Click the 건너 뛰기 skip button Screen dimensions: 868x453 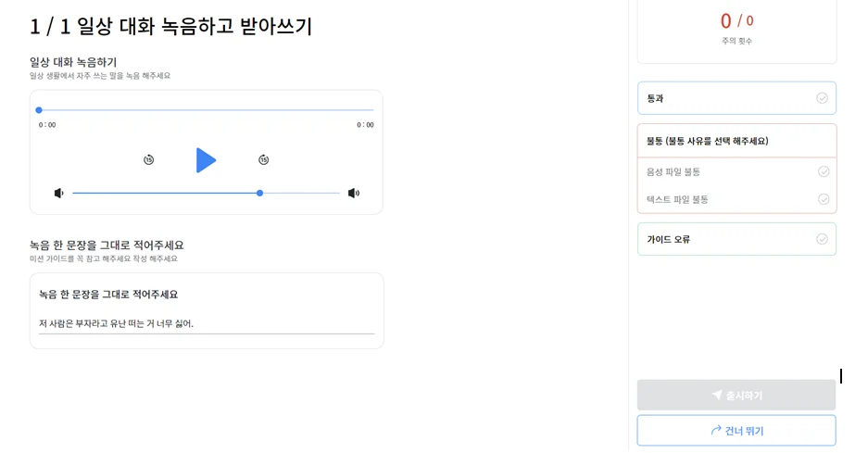736,430
